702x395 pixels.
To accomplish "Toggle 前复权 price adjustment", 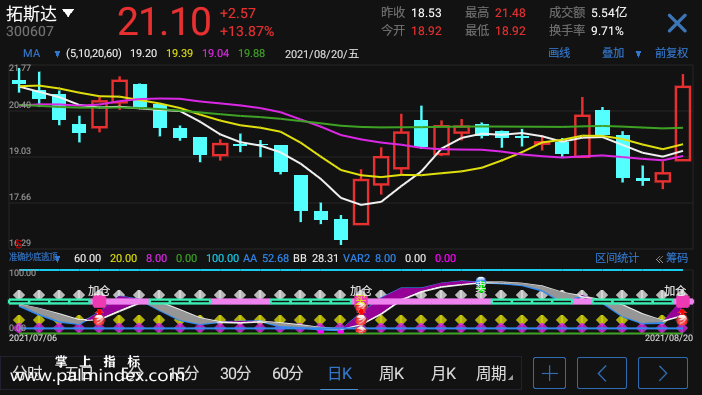I will pyautogui.click(x=672, y=53).
